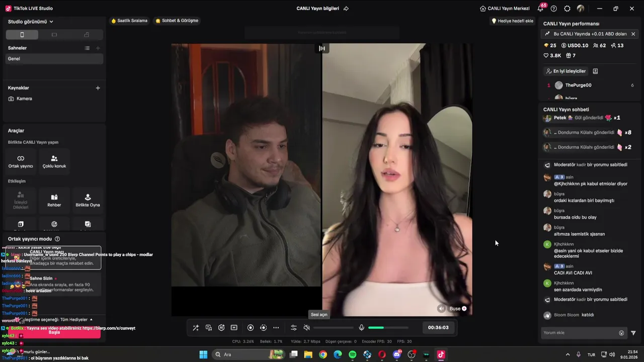
Task: Click the audio bars icon above the video
Action: click(x=322, y=48)
